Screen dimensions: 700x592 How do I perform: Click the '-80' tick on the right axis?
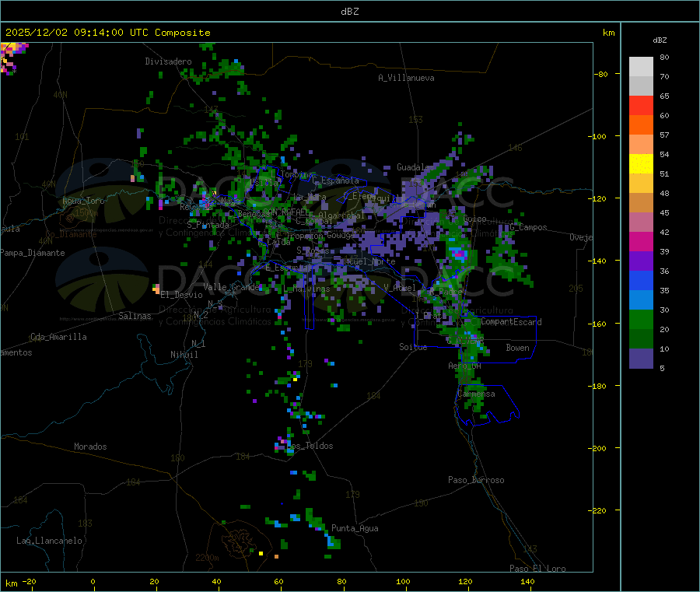[x=600, y=74]
